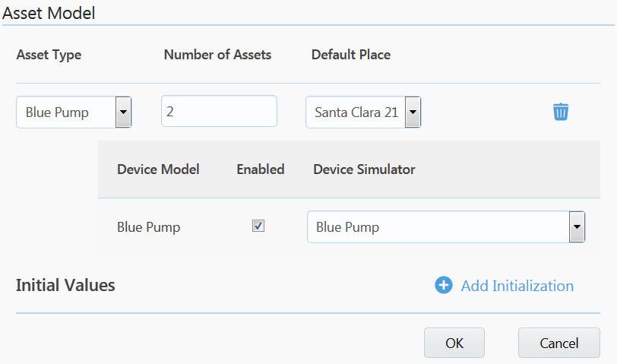Click the Asset Model dialog title
Image resolution: width=617 pixels, height=364 pixels.
coord(49,12)
